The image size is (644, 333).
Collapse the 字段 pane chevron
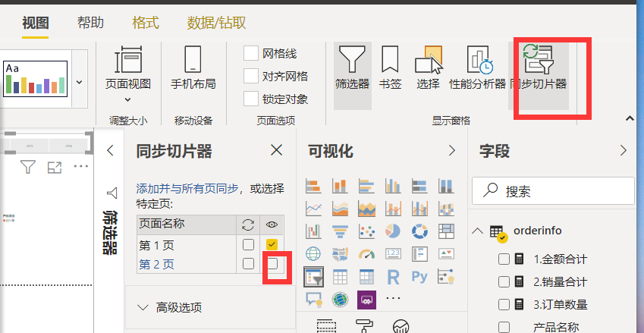[x=624, y=151]
